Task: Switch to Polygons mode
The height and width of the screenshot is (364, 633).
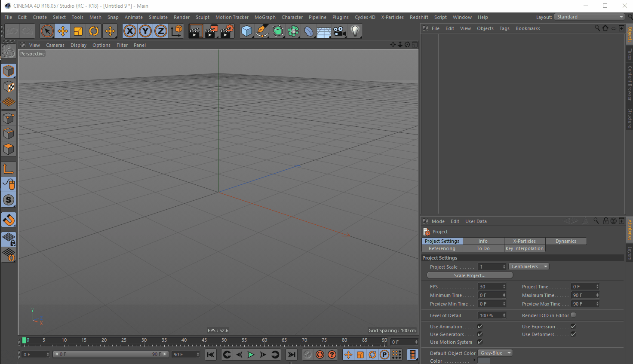Action: click(x=9, y=149)
